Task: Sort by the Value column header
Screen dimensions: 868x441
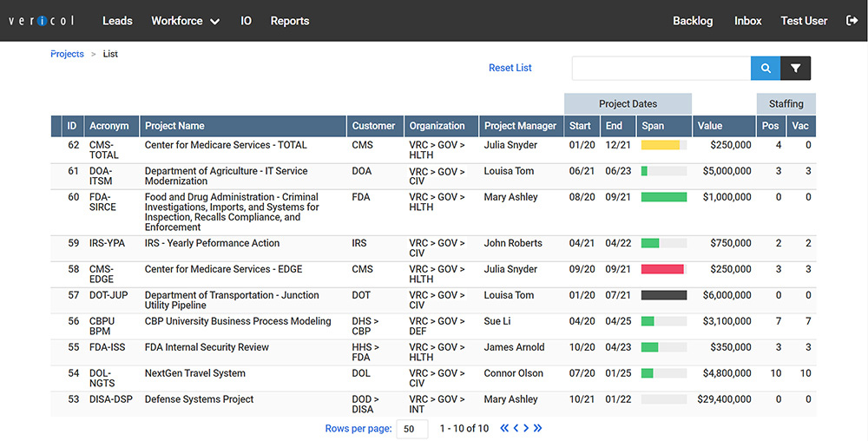Action: pos(709,126)
